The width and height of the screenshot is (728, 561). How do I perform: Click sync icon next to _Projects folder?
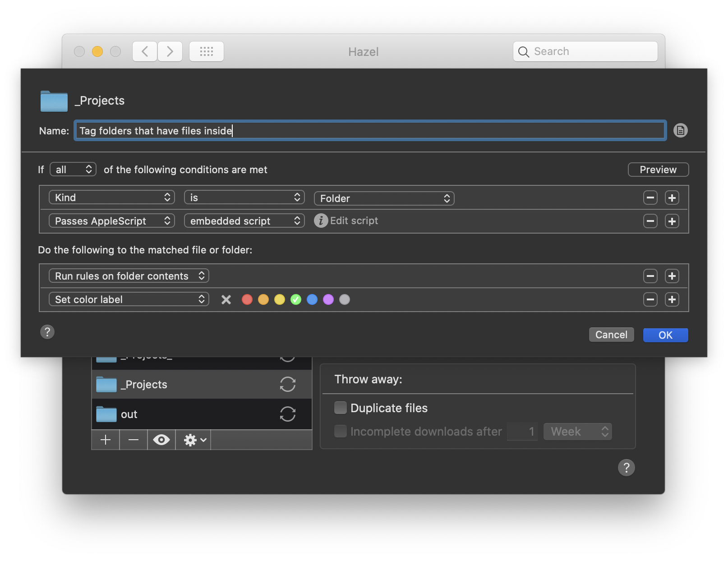pyautogui.click(x=287, y=384)
